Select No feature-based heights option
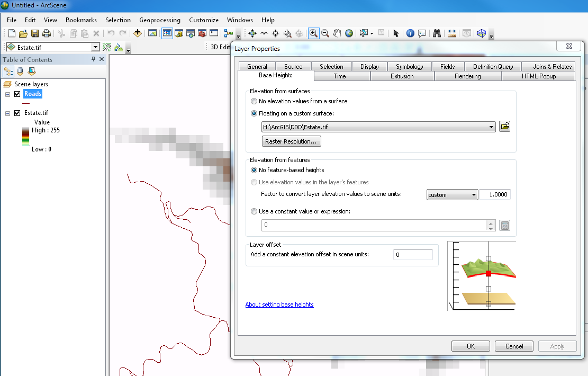Image resolution: width=588 pixels, height=376 pixels. (x=254, y=170)
